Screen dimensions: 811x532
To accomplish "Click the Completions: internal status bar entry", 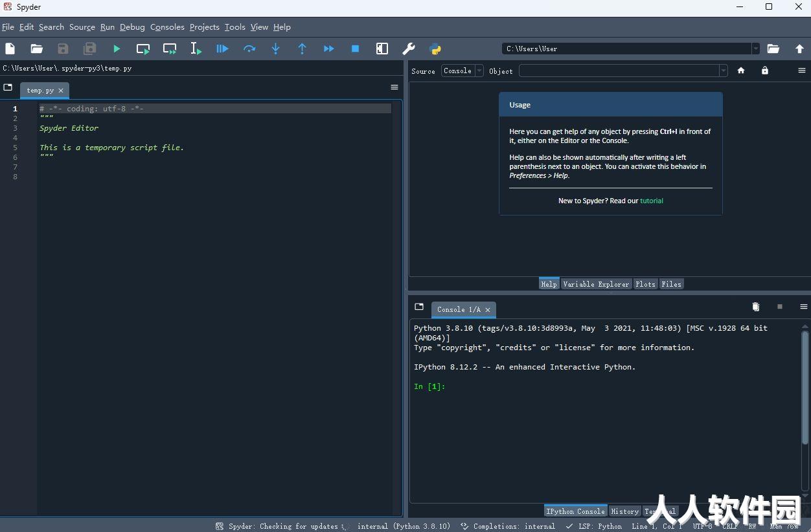I will (508, 526).
